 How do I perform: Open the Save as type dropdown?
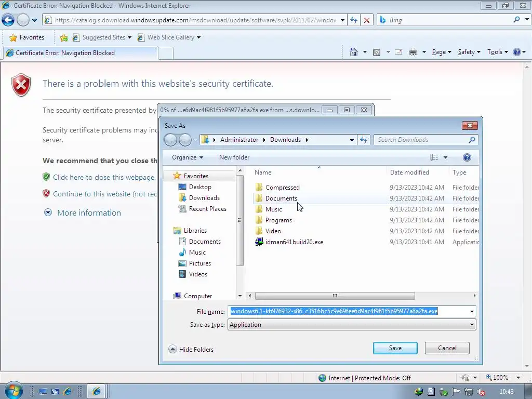pos(472,325)
